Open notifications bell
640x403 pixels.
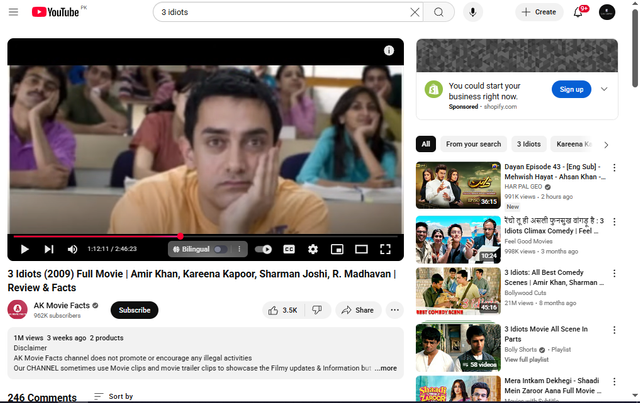coord(578,12)
